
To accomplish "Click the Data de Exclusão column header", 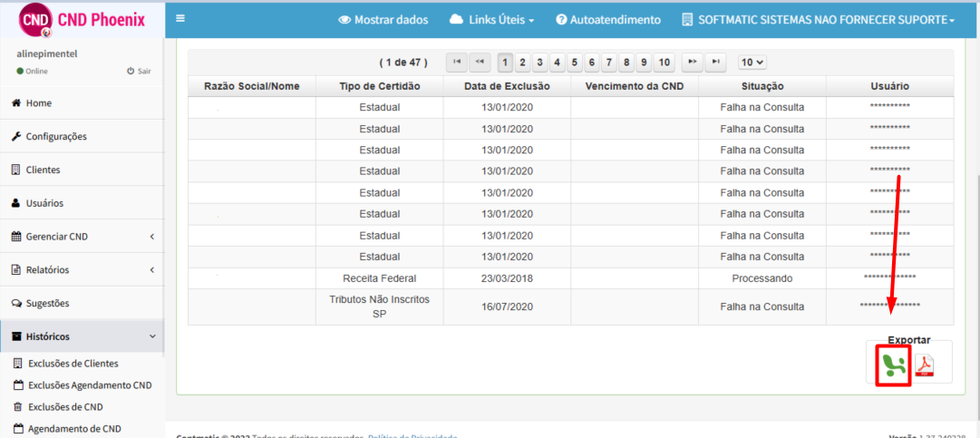I will (507, 86).
